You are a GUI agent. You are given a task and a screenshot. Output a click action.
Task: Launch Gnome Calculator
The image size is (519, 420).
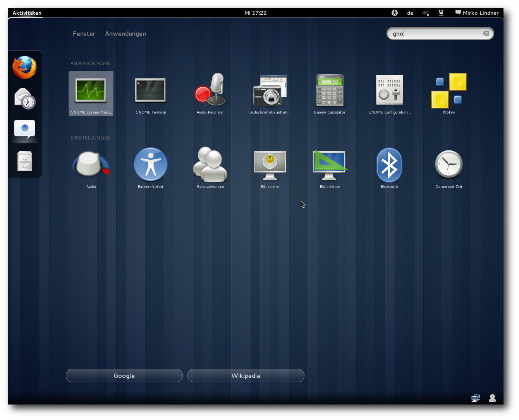pyautogui.click(x=330, y=93)
